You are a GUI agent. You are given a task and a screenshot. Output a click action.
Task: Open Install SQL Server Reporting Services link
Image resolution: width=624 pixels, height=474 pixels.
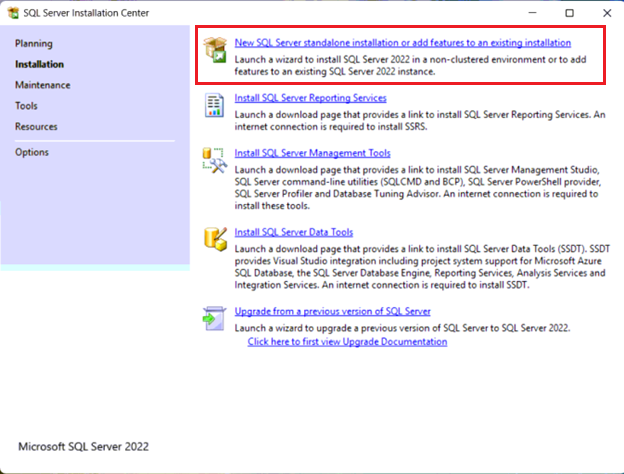coord(310,98)
